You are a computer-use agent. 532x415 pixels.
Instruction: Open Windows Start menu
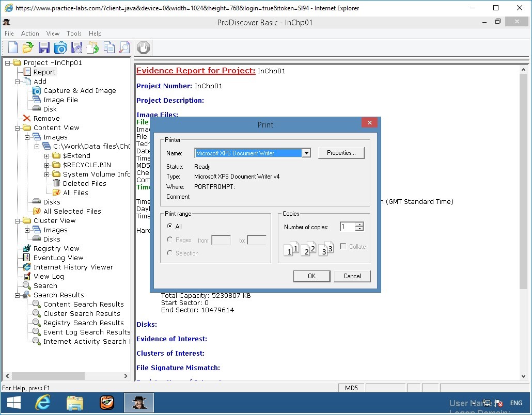13,403
